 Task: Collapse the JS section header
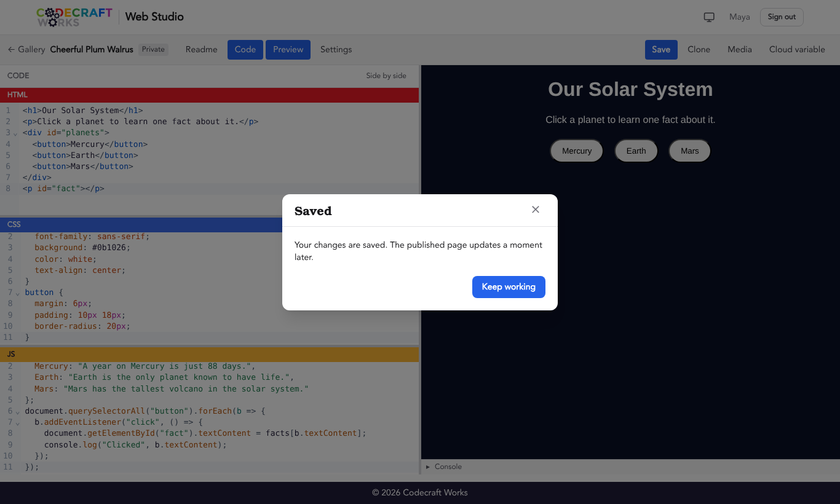(x=209, y=355)
